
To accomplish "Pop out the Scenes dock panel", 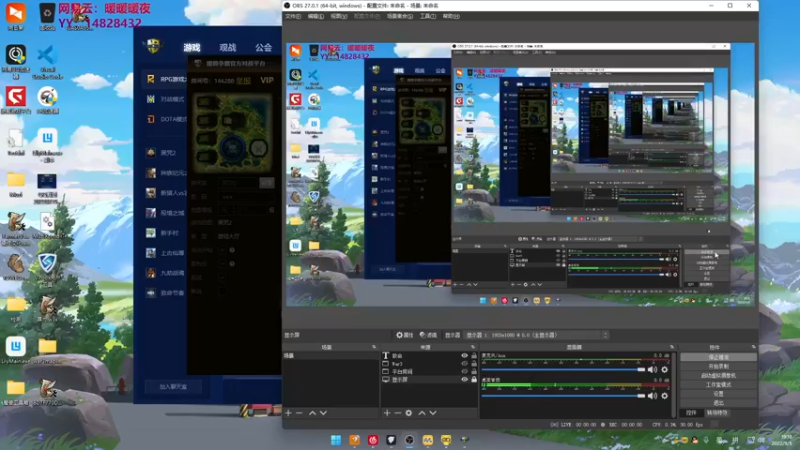I will point(374,347).
